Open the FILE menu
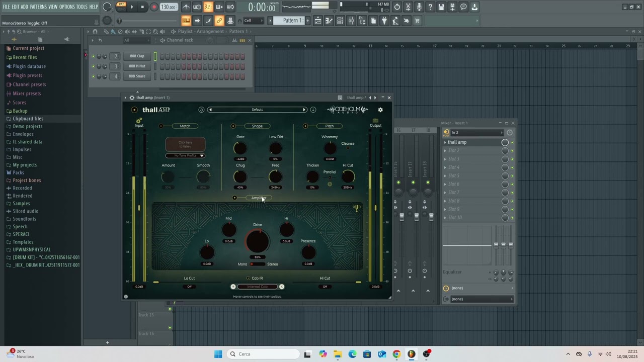644x362 pixels. coord(7,7)
